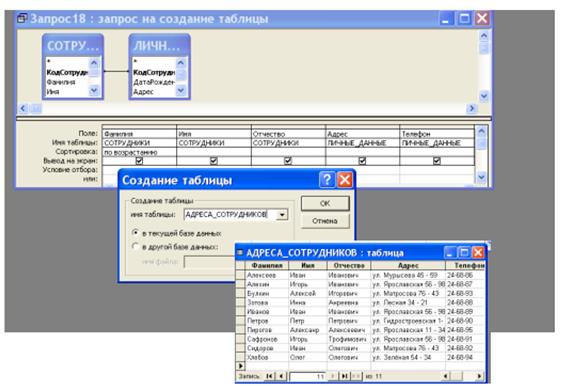567x386 pixels.
Task: Click the table horizontal scrollbar thumb
Action: pos(457,376)
